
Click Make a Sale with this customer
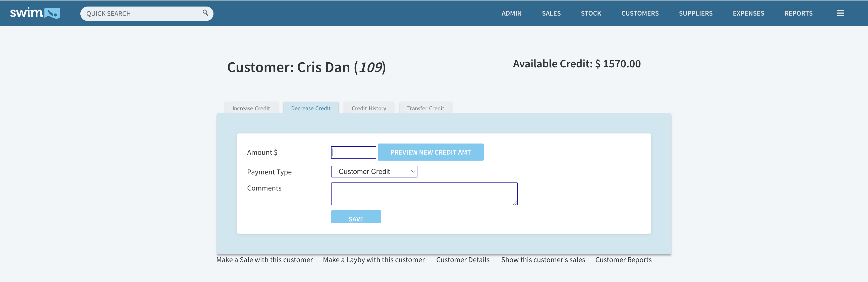(264, 260)
